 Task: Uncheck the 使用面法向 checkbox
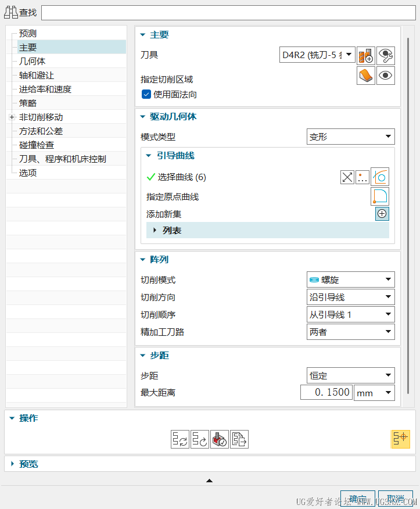(146, 94)
